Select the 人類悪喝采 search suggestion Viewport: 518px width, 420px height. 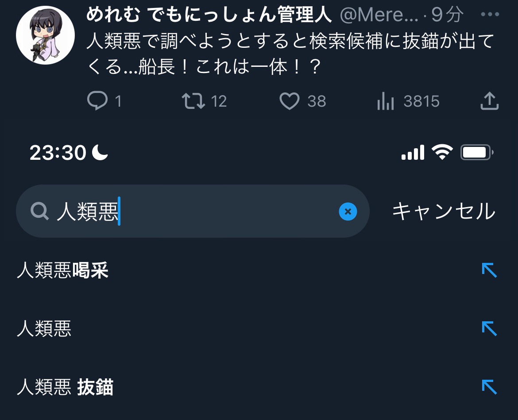point(63,270)
